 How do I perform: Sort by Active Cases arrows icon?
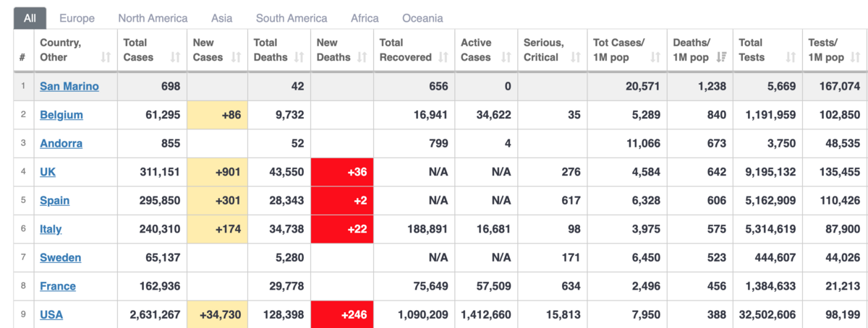(506, 57)
